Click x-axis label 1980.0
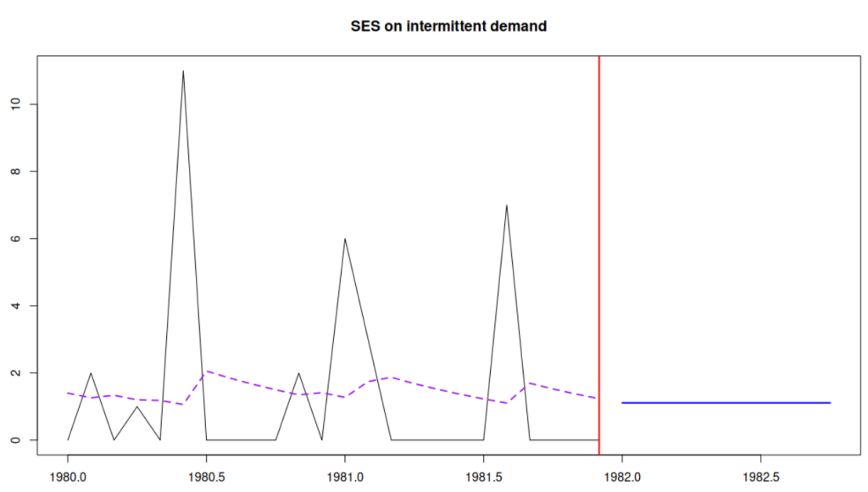 pos(68,477)
